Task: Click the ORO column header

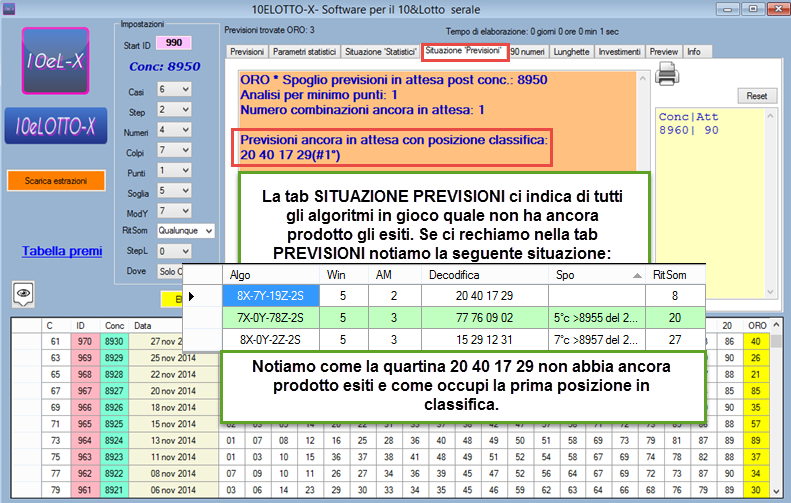Action: 757,325
